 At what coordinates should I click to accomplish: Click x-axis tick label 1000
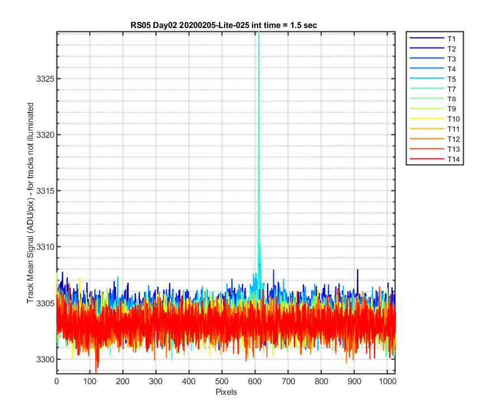pos(388,381)
